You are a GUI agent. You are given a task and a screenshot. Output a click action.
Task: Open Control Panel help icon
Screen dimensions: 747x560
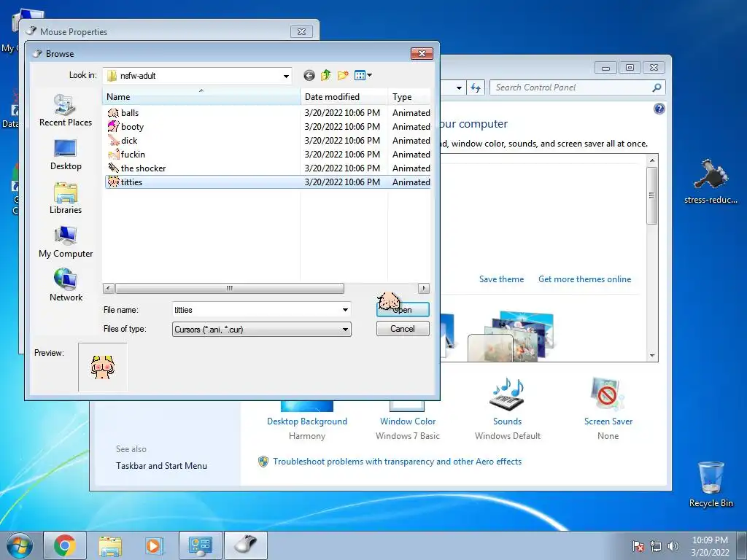point(659,109)
